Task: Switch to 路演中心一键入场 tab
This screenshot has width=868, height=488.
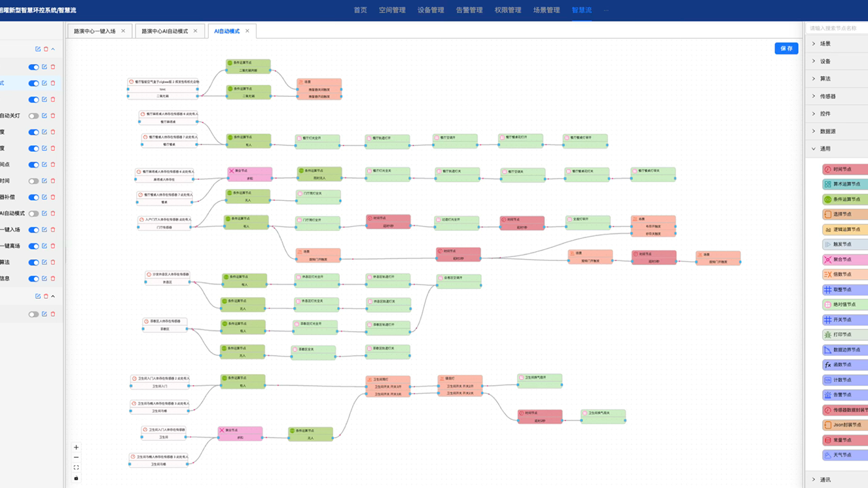Action: [95, 31]
